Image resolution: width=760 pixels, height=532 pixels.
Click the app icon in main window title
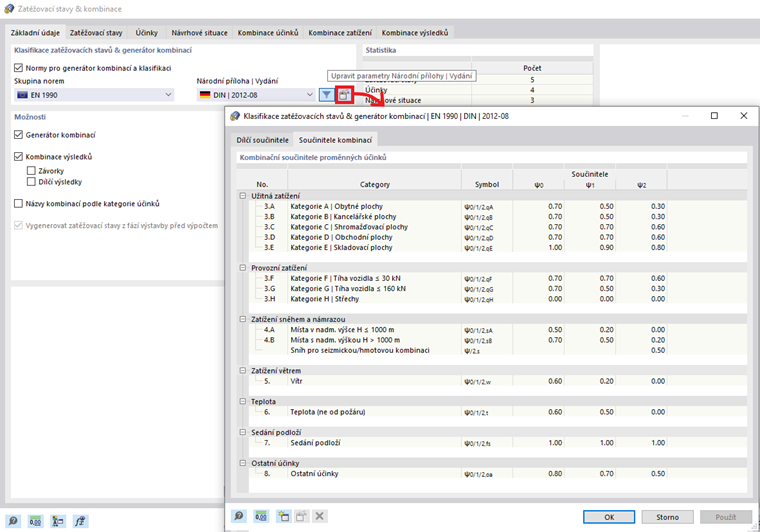[x=9, y=9]
